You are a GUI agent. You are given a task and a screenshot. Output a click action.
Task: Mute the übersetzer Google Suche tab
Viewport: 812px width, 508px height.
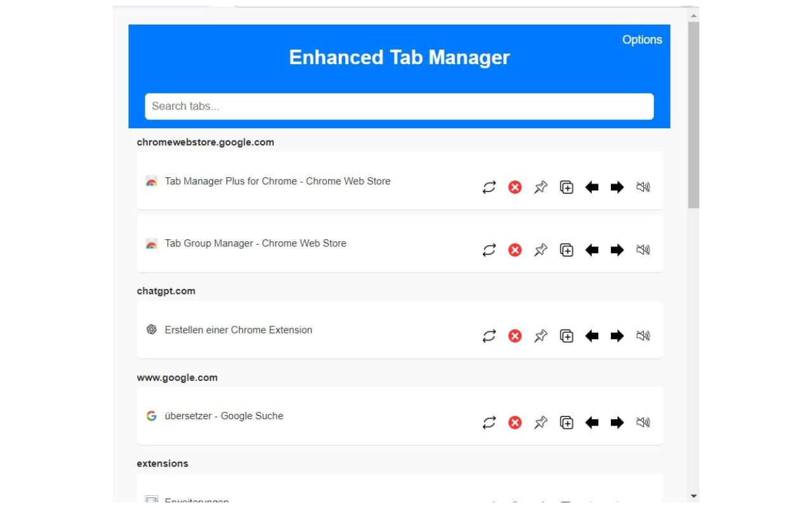643,422
